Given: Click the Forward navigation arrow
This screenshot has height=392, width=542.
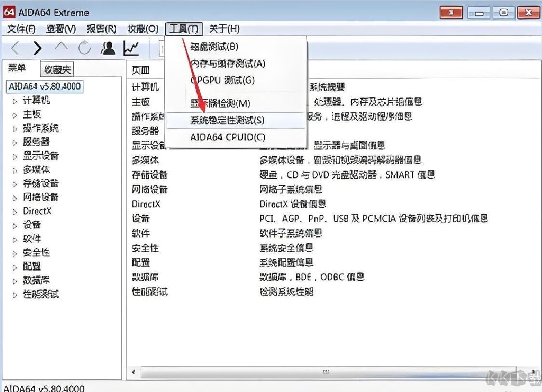Looking at the screenshot, I should coord(37,48).
